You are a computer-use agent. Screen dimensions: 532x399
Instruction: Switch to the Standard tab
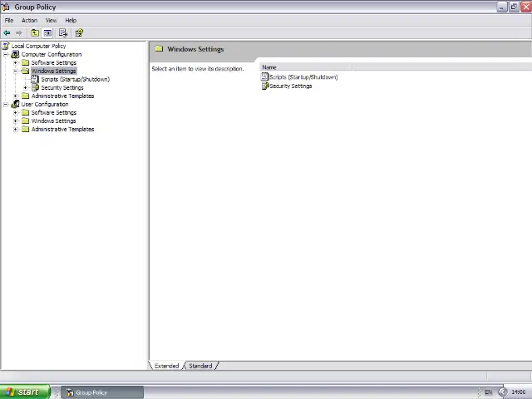pyautogui.click(x=200, y=366)
